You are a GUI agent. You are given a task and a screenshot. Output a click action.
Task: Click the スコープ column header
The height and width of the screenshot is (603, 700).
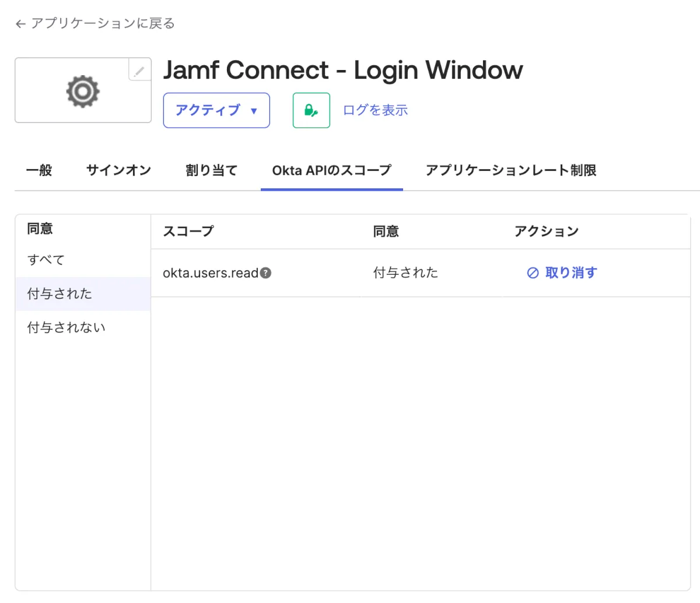click(x=188, y=232)
